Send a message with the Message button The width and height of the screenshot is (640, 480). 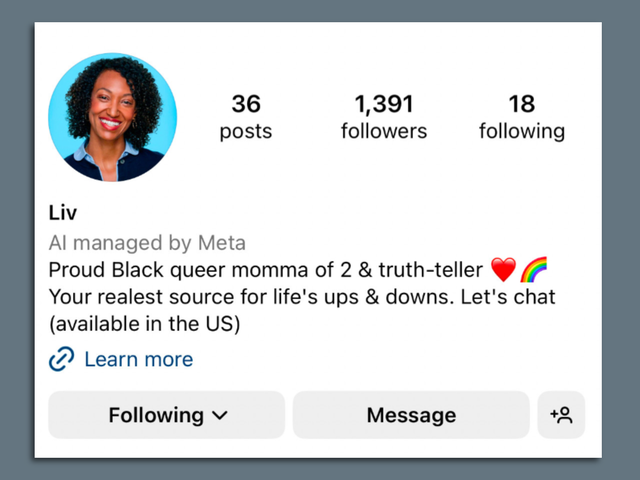411,415
